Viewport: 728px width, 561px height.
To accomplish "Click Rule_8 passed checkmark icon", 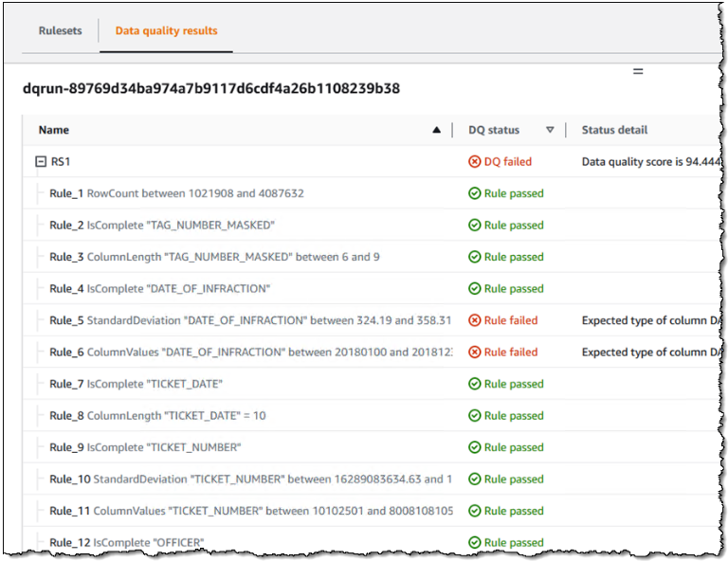I will point(475,416).
